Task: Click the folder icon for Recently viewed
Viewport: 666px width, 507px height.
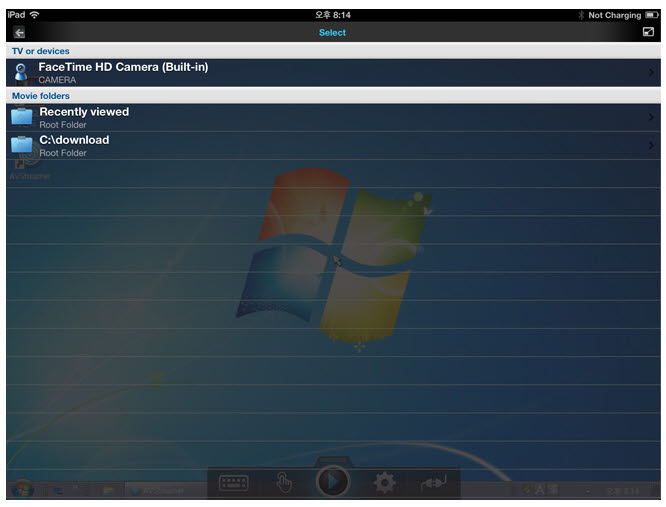Action: coord(22,116)
